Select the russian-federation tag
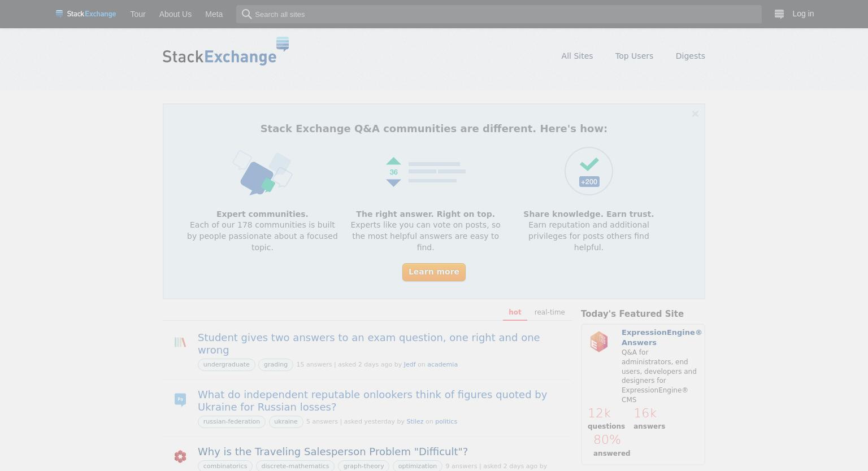The image size is (868, 471). point(232,422)
